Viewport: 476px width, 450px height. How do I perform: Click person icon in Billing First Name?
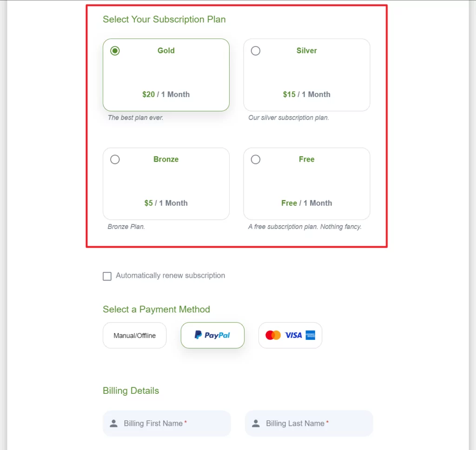tap(114, 424)
